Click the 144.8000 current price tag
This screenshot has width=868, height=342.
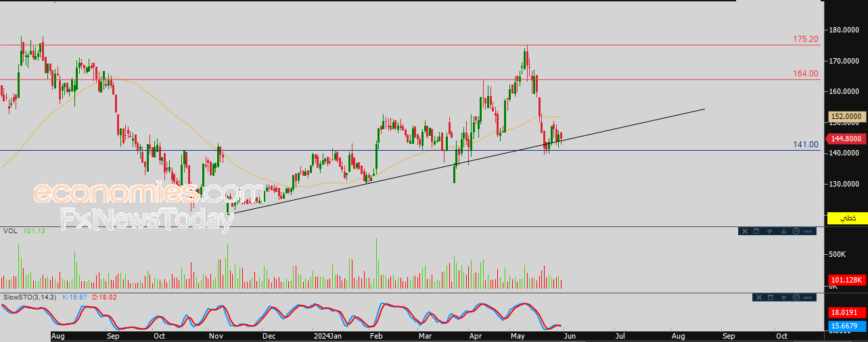tap(846, 139)
